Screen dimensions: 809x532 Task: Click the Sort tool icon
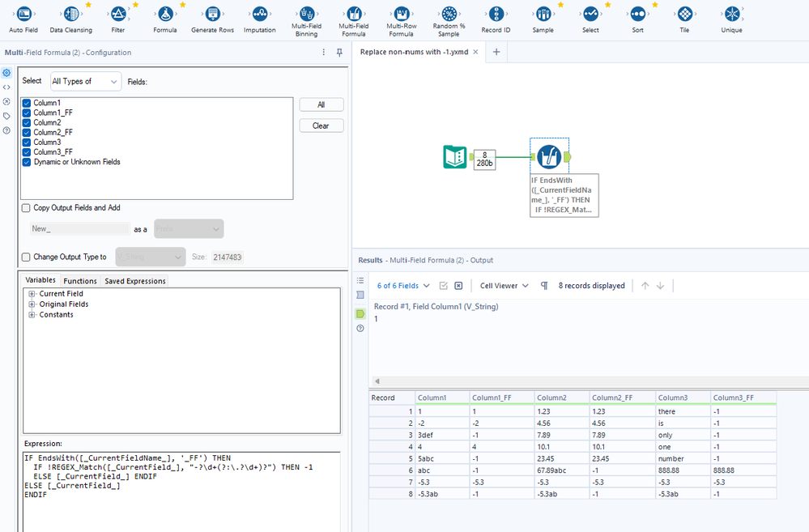[638, 14]
